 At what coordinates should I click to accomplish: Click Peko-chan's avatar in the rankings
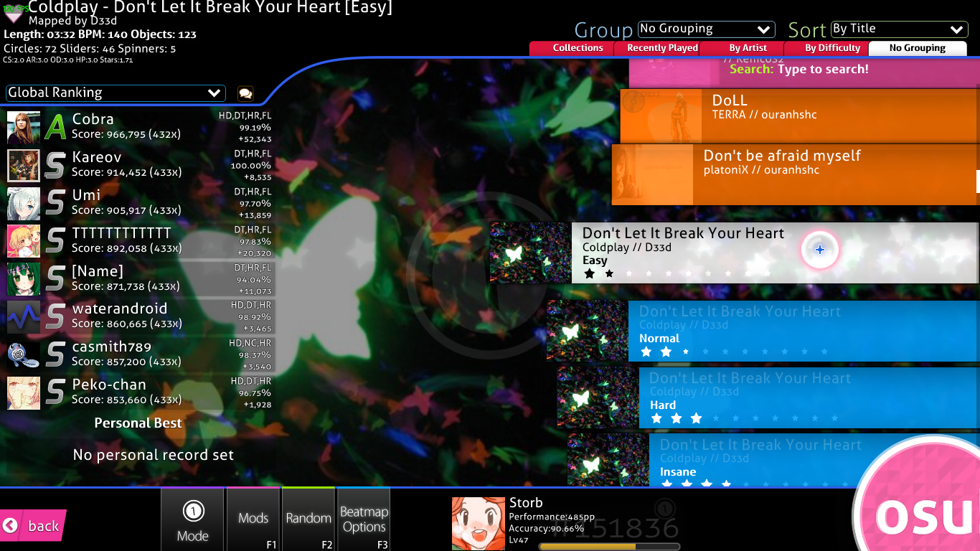coord(24,393)
